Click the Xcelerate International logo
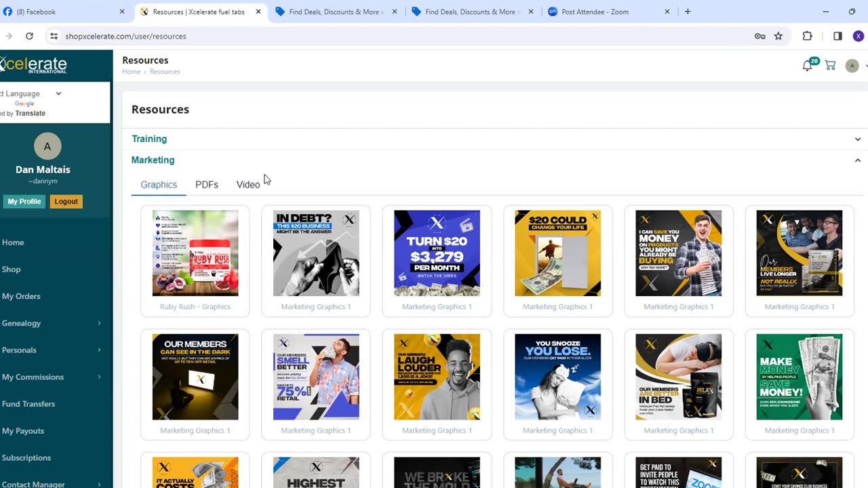The height and width of the screenshot is (488, 868). (33, 65)
